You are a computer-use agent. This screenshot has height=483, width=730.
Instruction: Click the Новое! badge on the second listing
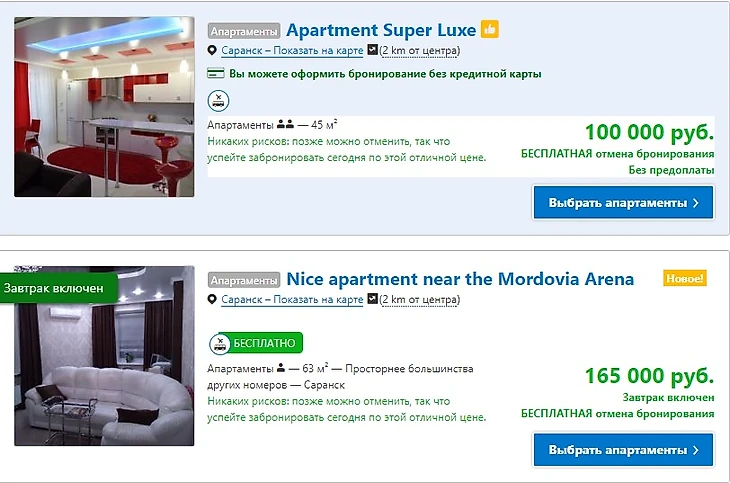tap(685, 278)
